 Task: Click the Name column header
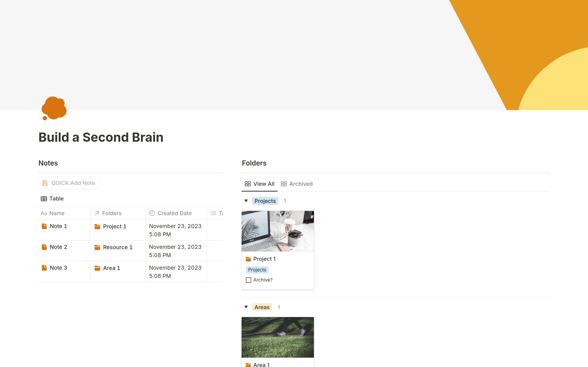pyautogui.click(x=57, y=213)
